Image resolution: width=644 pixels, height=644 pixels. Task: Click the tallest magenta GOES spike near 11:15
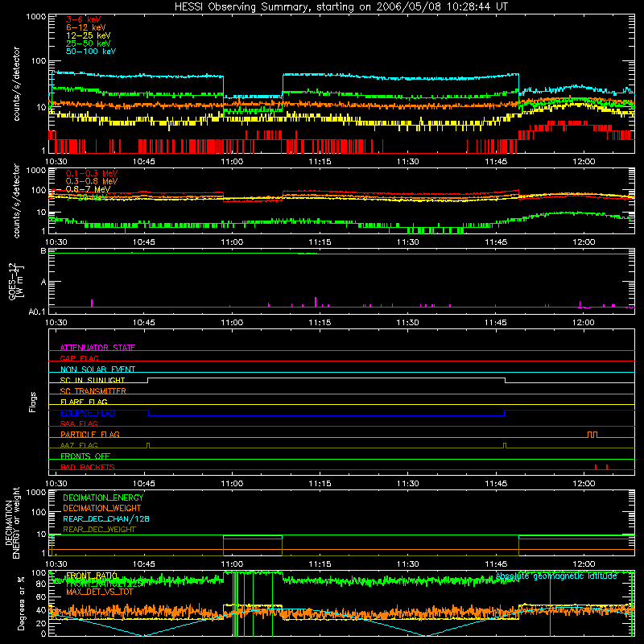click(316, 301)
